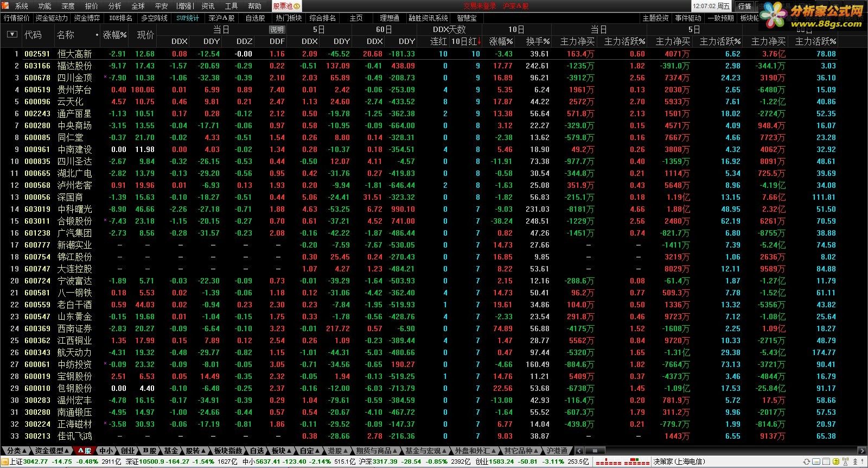Click the horizontal scrollbar left arrow
This screenshot has height=468, width=868.
(x=579, y=451)
